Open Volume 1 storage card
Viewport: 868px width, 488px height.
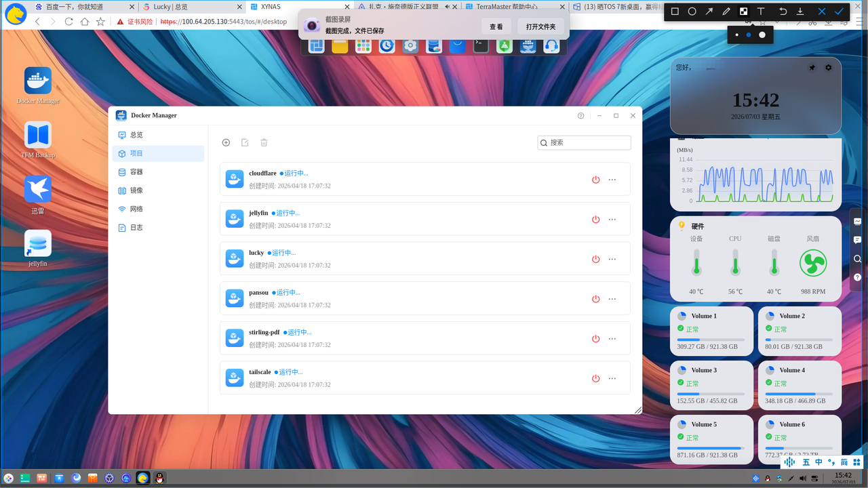[x=711, y=331]
